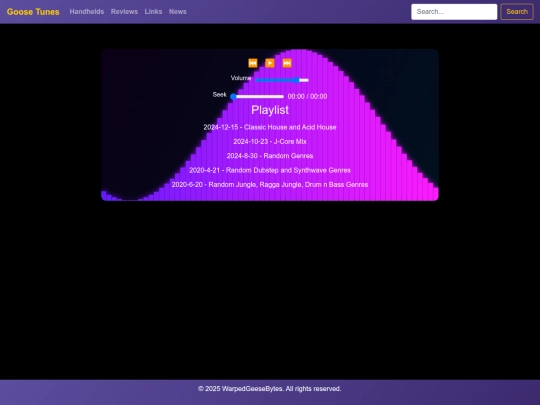540x405 pixels.
Task: Click the Search button
Action: [x=517, y=12]
